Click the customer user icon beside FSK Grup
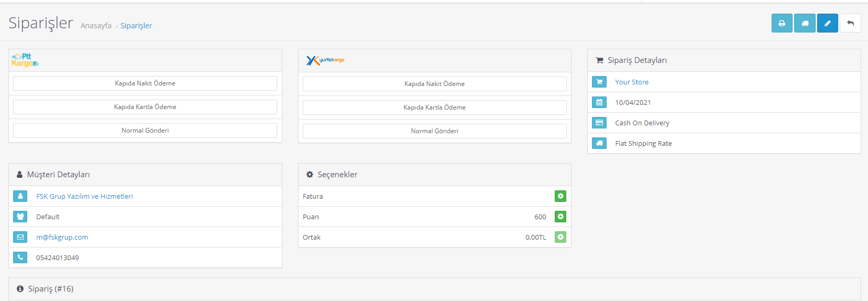The width and height of the screenshot is (868, 301). point(20,196)
